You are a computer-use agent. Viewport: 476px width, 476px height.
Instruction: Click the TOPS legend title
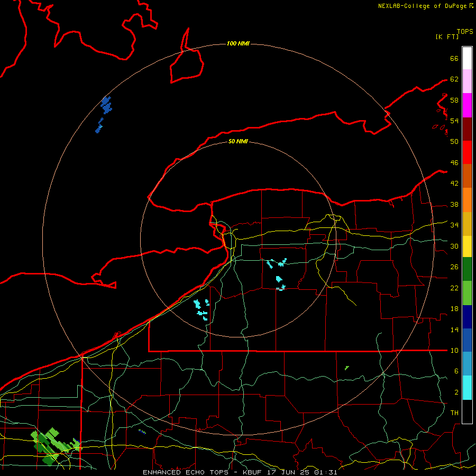click(465, 31)
